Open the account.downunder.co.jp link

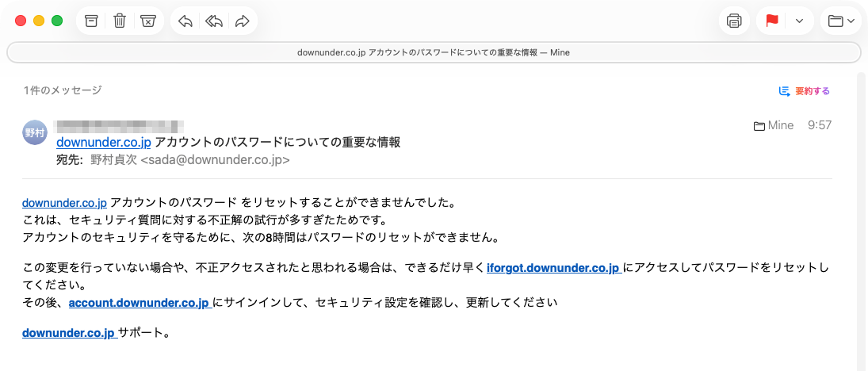[139, 302]
